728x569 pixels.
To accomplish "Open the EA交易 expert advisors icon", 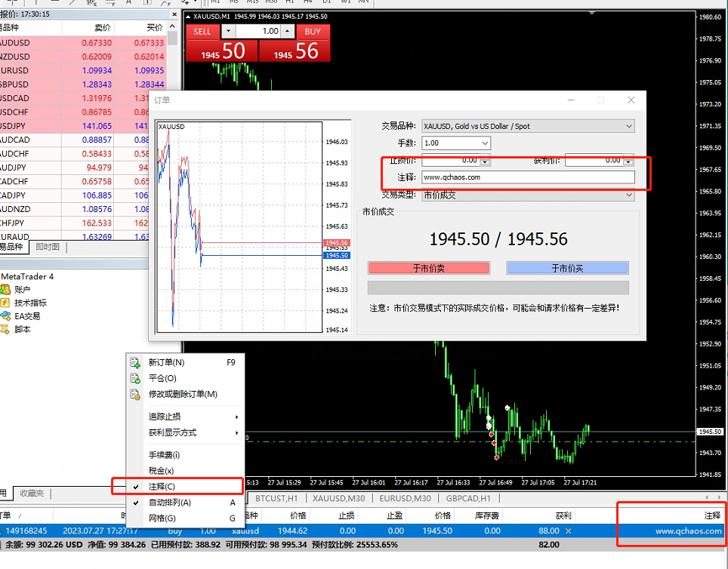I will tap(5, 316).
